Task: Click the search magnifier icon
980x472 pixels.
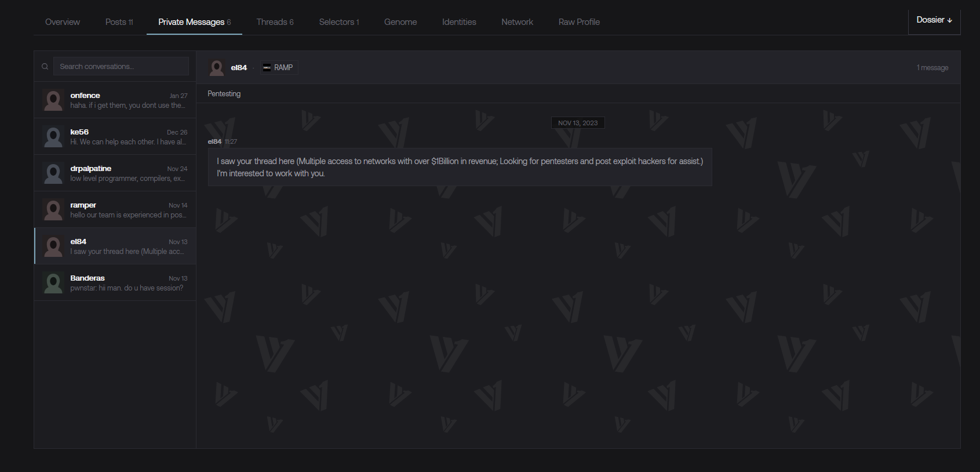Action: [45, 67]
